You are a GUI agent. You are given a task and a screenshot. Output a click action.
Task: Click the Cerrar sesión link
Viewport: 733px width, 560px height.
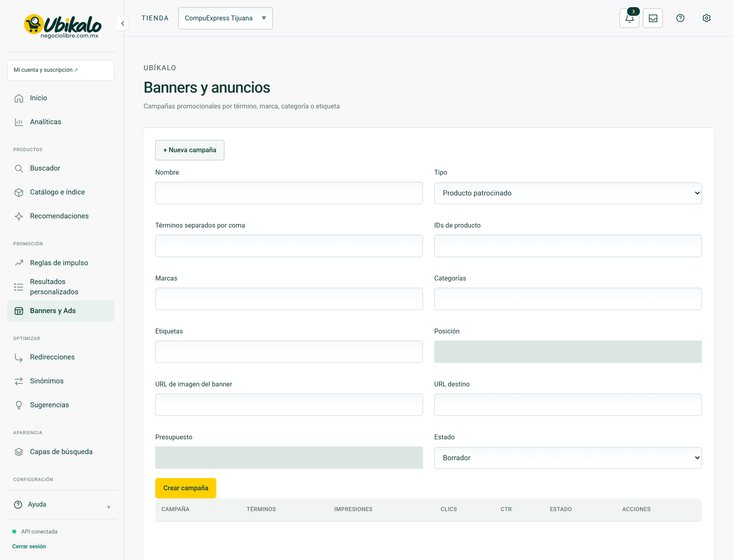pyautogui.click(x=29, y=546)
